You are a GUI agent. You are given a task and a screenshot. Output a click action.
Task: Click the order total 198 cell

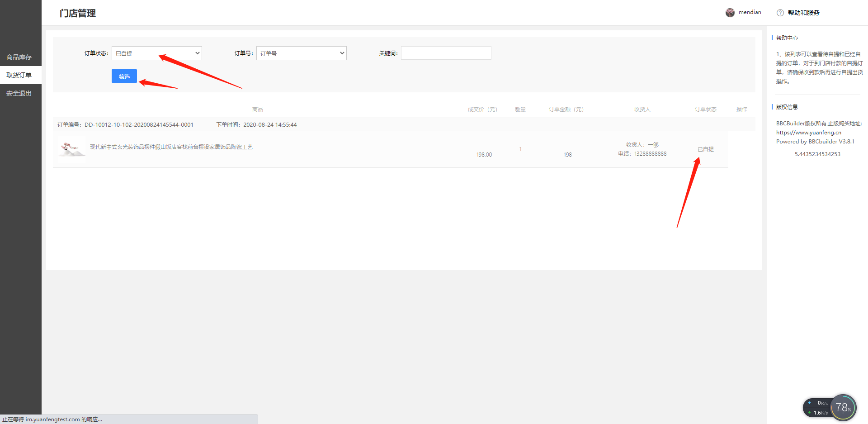[567, 155]
